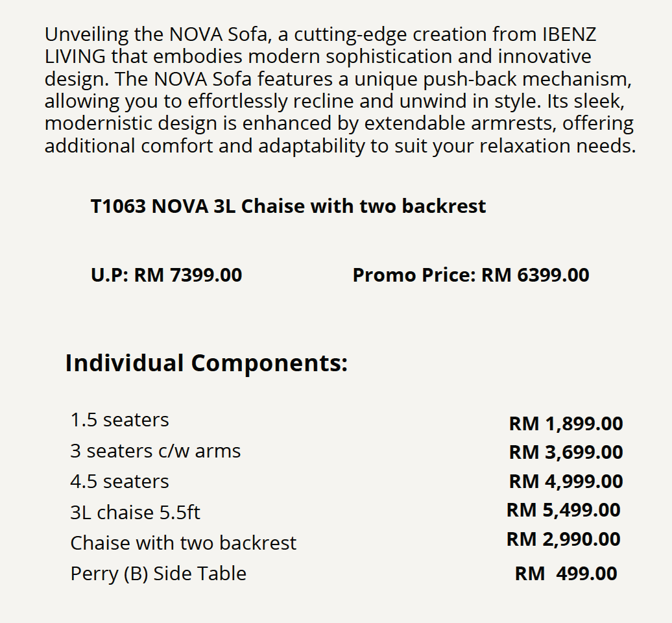Click the U.P: RM 7399.00 price
672x623 pixels.
pyautogui.click(x=167, y=275)
